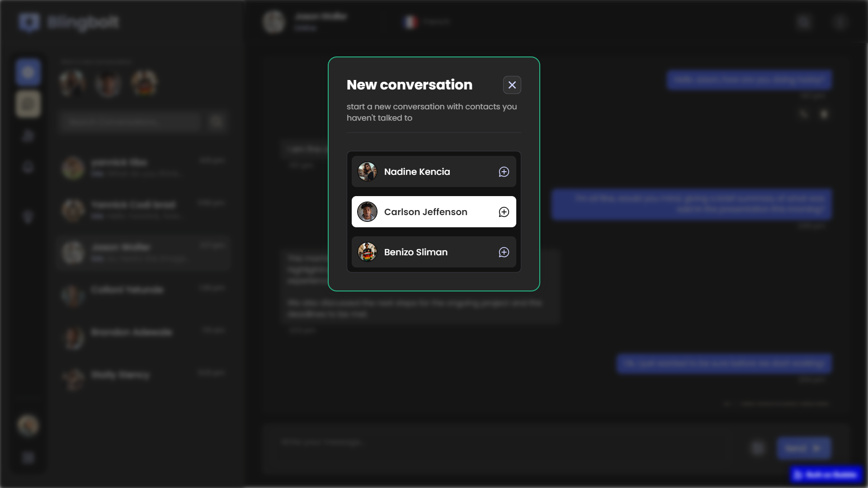
Task: Select the Carlson Jeffenson contact name
Action: pos(425,212)
